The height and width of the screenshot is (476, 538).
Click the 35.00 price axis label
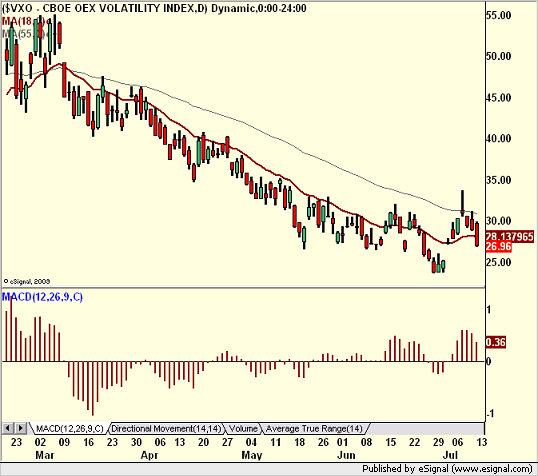point(499,180)
